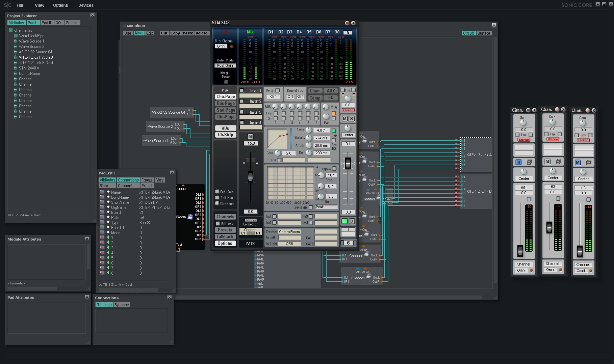Click the mix bus fader handle in STM 2448
The height and width of the screenshot is (364, 614).
point(251,177)
